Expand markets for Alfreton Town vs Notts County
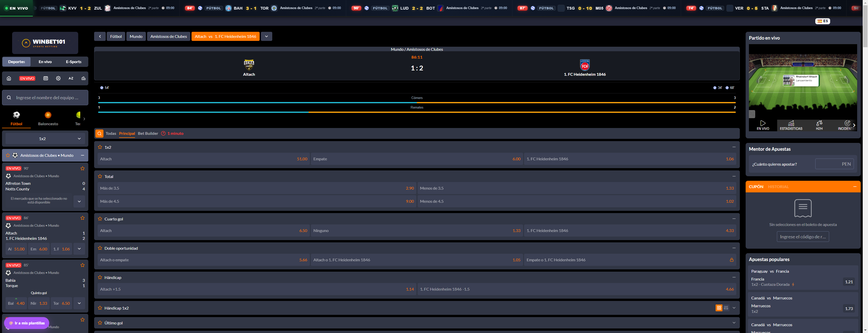 pos(79,201)
